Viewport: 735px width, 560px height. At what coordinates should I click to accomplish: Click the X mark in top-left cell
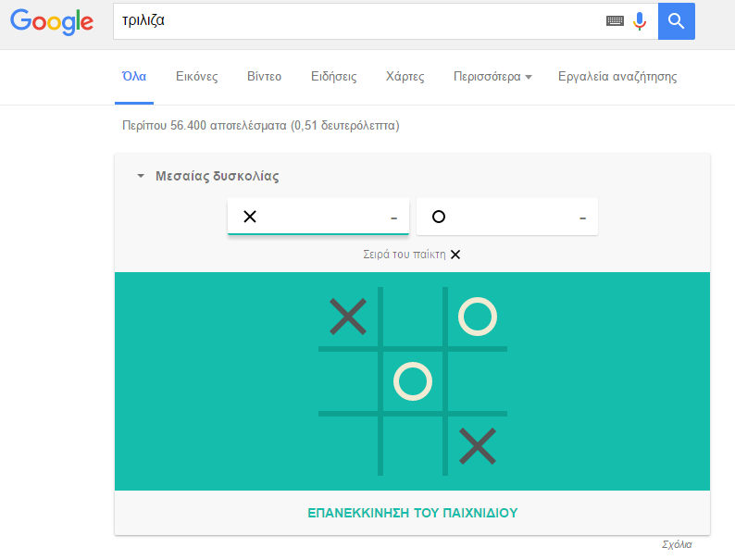348,317
